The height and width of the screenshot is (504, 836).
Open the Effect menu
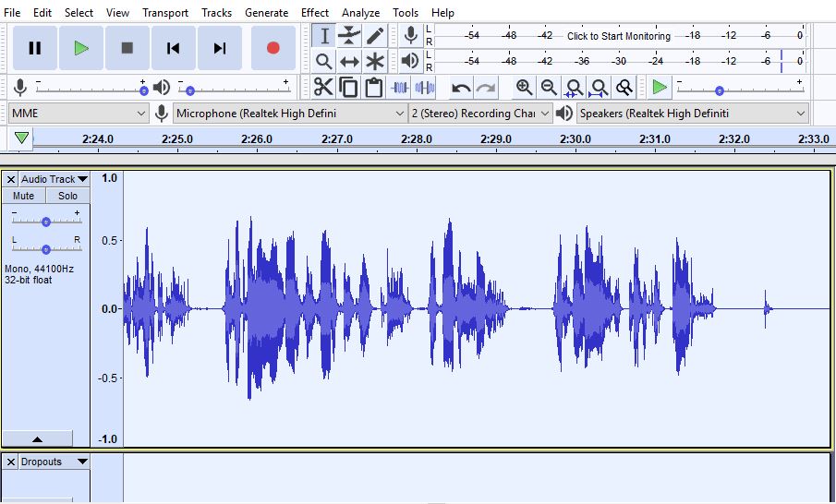point(315,12)
